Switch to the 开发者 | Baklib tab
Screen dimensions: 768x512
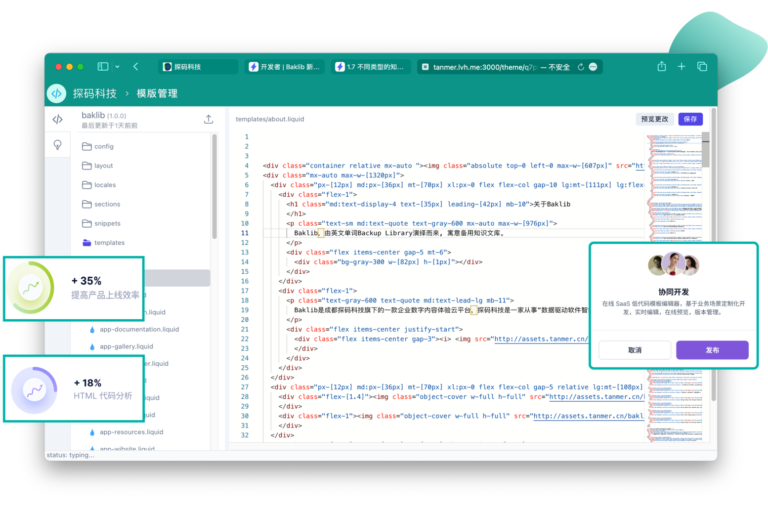click(x=284, y=67)
